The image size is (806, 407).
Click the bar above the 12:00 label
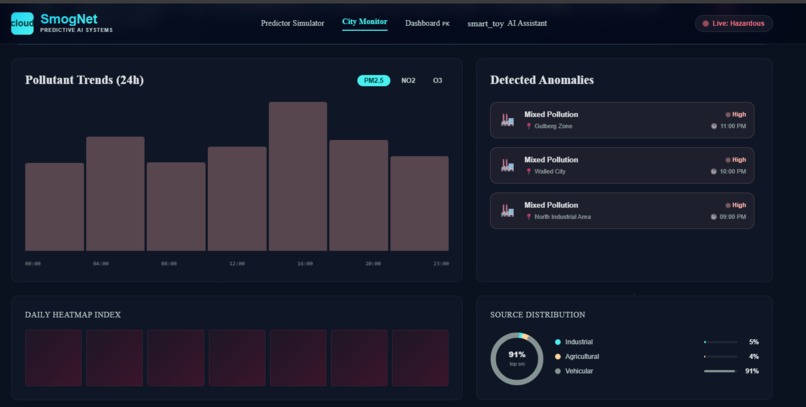[x=237, y=199]
